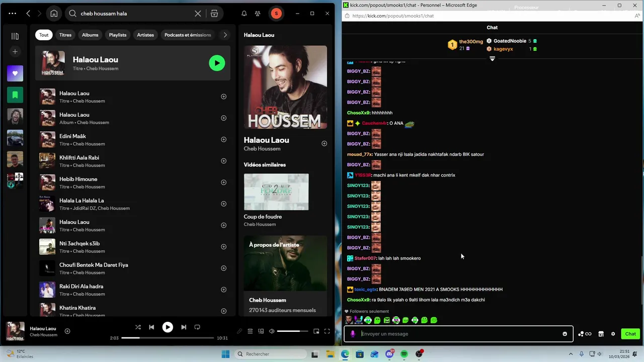The height and width of the screenshot is (362, 644).
Task: Skip to next track
Action: (184, 327)
